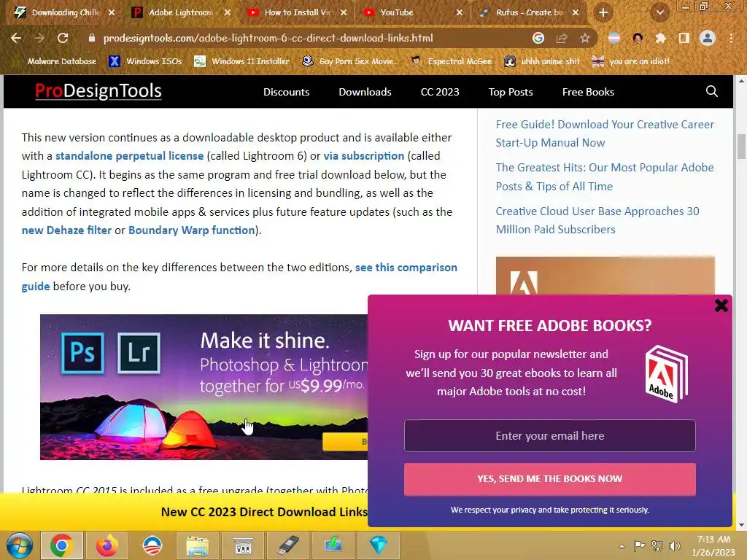Open you are an idiot bookmark
Screen dimensions: 747x560
[631, 61]
